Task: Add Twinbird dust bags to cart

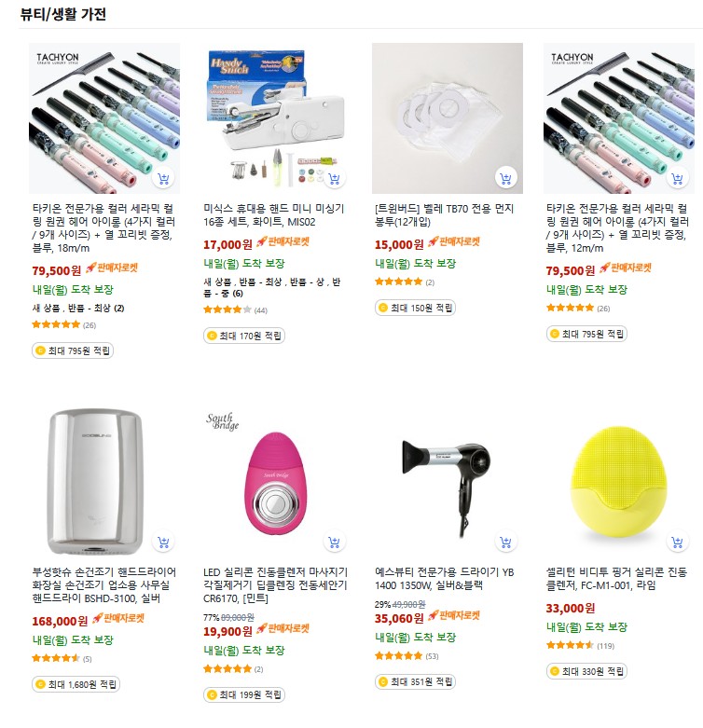Action: 505,178
